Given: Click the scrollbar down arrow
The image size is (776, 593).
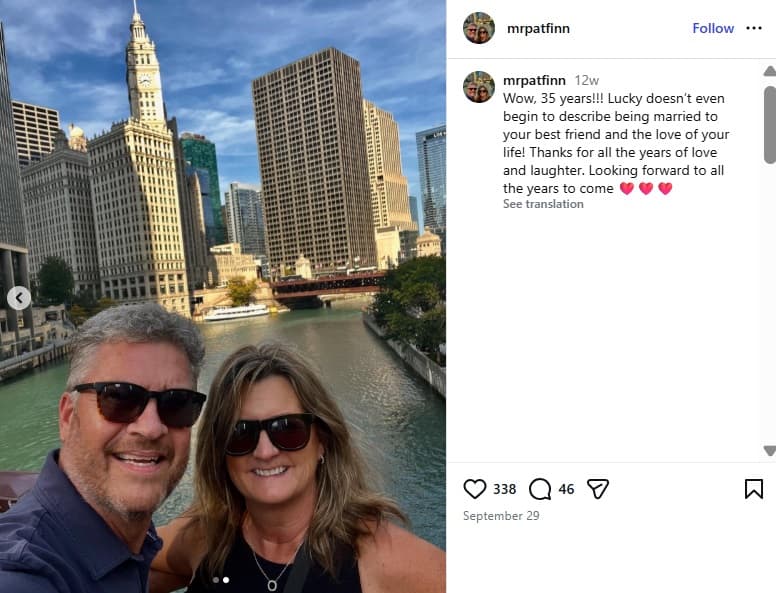Looking at the screenshot, I should click(770, 450).
